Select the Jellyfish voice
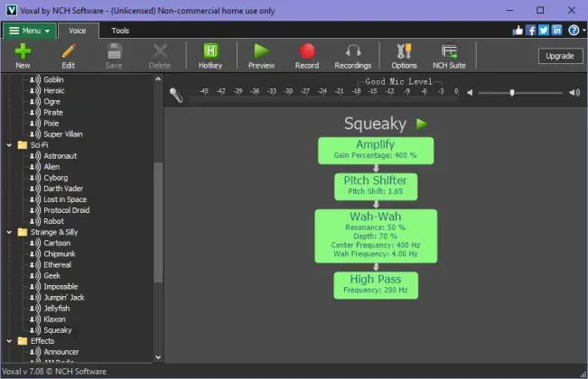This screenshot has width=588, height=379. (57, 309)
